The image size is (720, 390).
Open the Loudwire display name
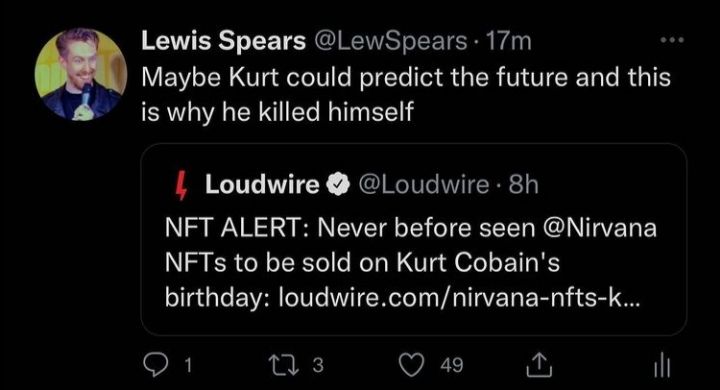pyautogui.click(x=262, y=185)
